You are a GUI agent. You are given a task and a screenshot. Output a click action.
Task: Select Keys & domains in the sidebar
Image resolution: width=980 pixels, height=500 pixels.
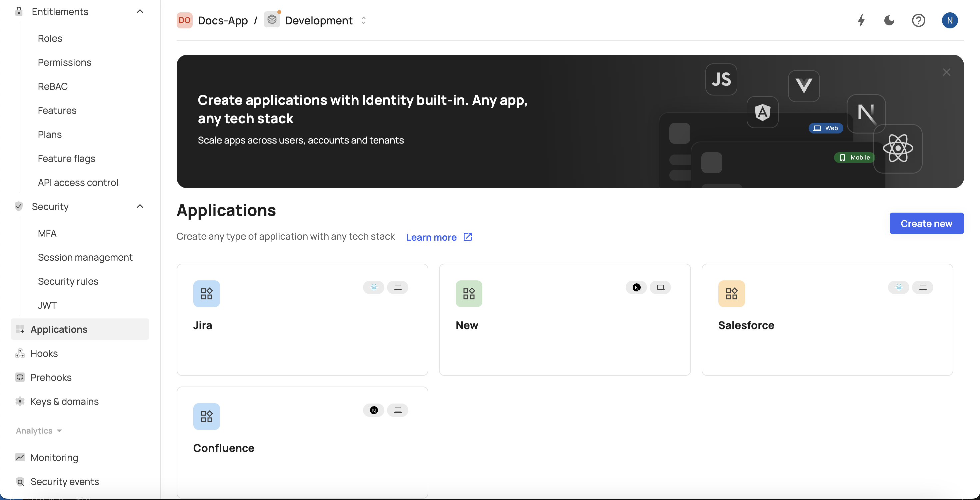pyautogui.click(x=65, y=402)
